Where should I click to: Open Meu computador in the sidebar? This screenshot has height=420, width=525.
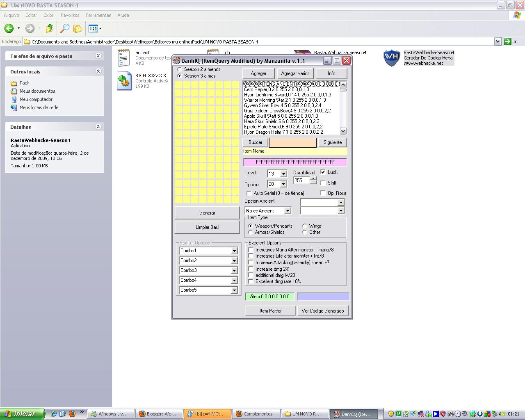(x=36, y=99)
